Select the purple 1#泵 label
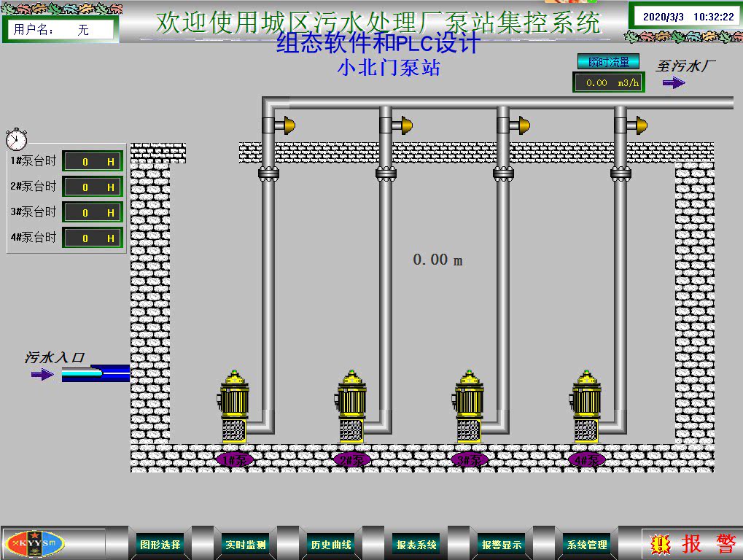The width and height of the screenshot is (743, 560). point(234,459)
